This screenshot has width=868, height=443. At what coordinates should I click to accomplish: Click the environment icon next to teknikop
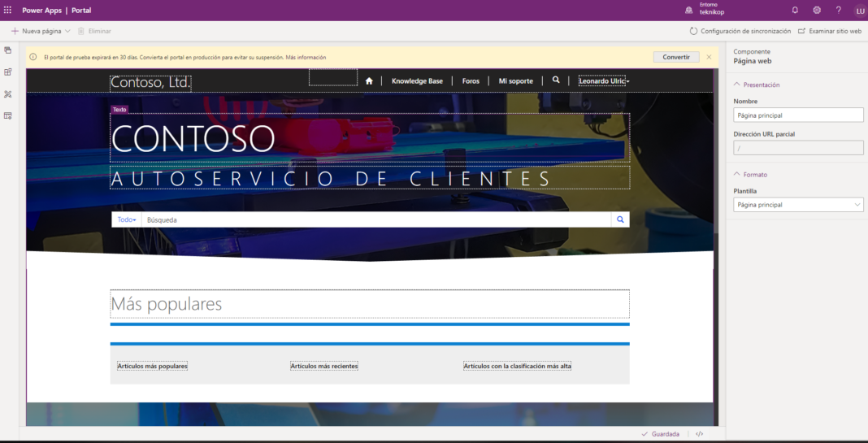tap(688, 10)
